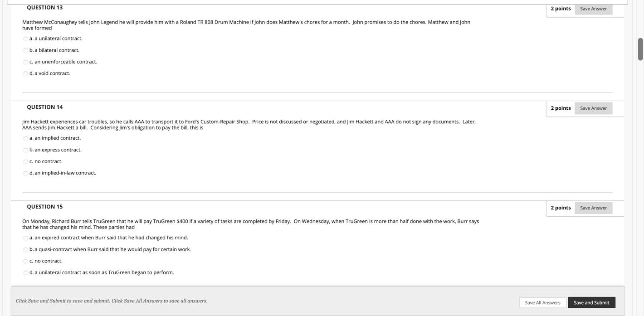Image resolution: width=644 pixels, height=316 pixels.
Task: Click the vertical scrollbar thumb
Action: pyautogui.click(x=640, y=49)
